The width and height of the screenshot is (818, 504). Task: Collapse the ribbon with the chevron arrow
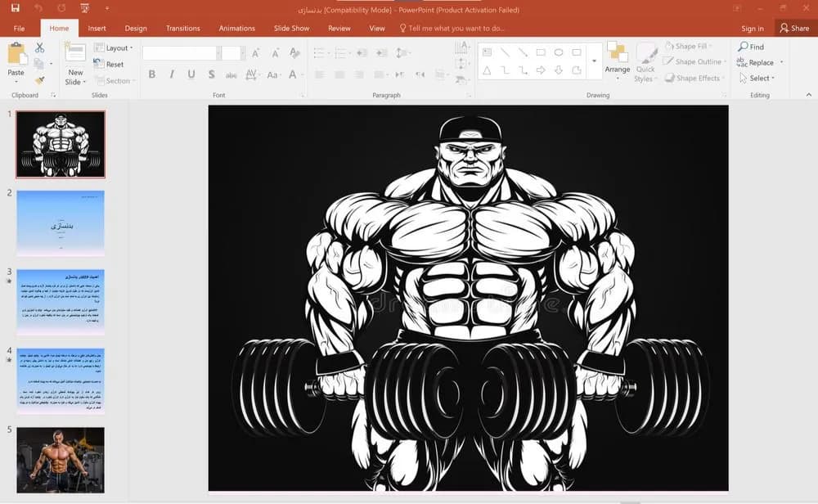click(x=809, y=95)
